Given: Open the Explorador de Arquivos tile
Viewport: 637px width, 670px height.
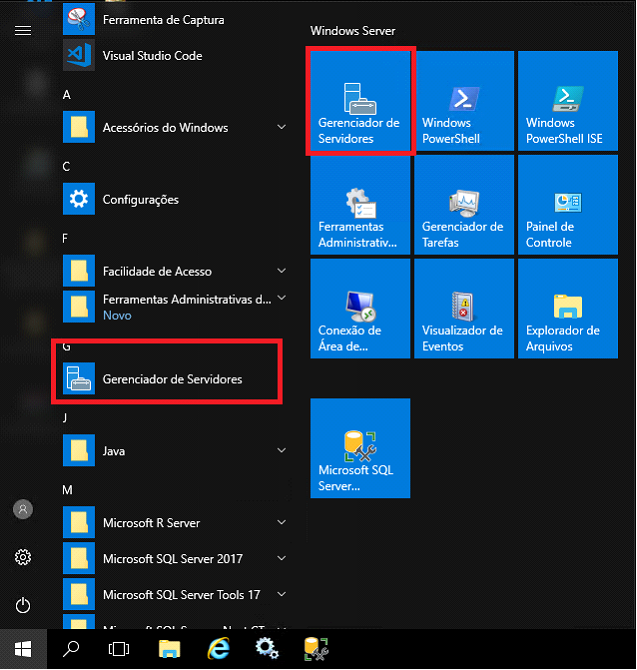Looking at the screenshot, I should coord(568,309).
